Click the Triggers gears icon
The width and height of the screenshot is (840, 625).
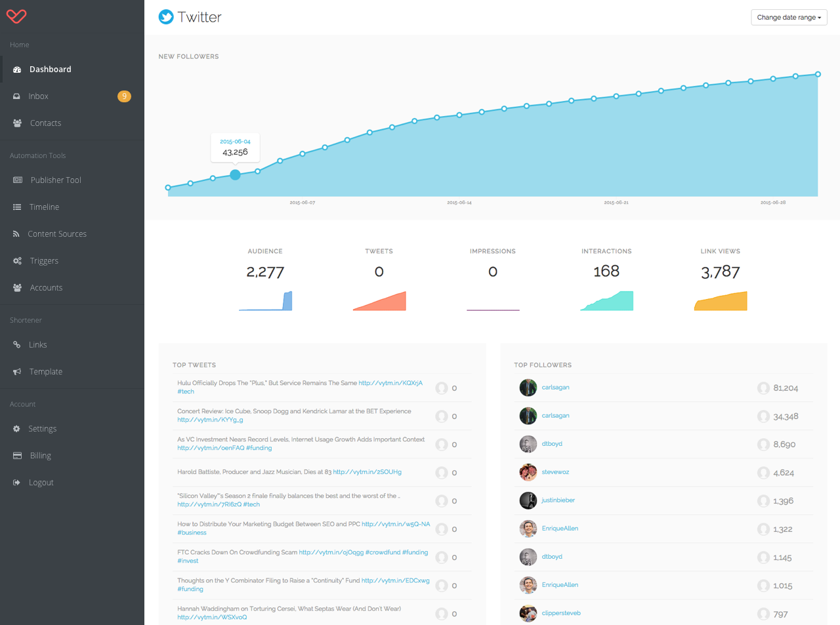click(x=18, y=261)
